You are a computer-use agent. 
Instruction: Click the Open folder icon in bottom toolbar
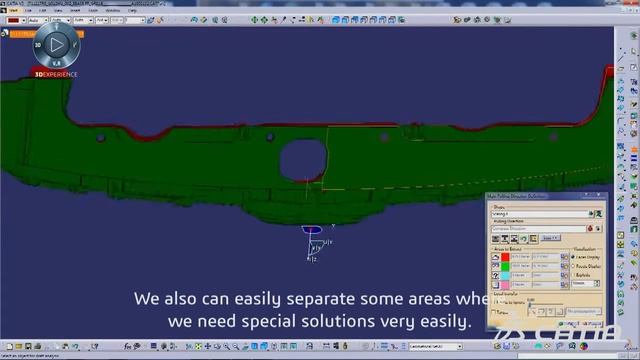[19, 347]
